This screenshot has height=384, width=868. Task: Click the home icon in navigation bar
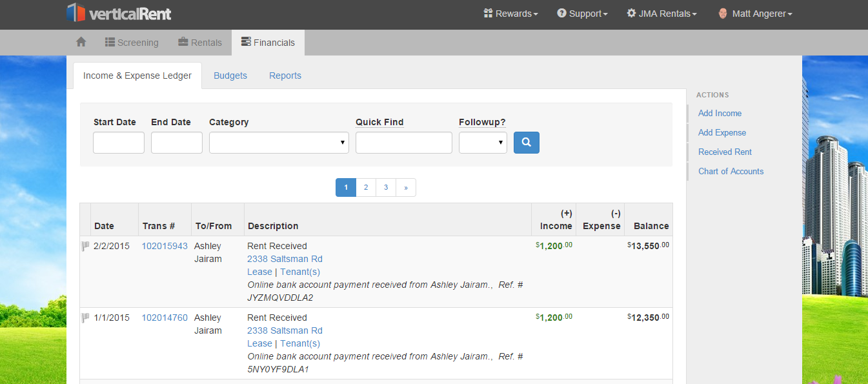[81, 42]
